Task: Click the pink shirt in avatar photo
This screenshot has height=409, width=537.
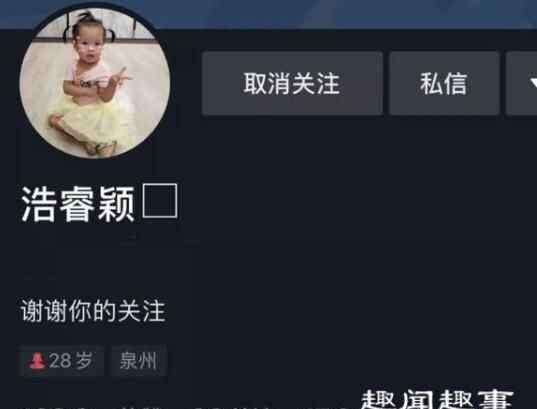Action: tap(89, 80)
